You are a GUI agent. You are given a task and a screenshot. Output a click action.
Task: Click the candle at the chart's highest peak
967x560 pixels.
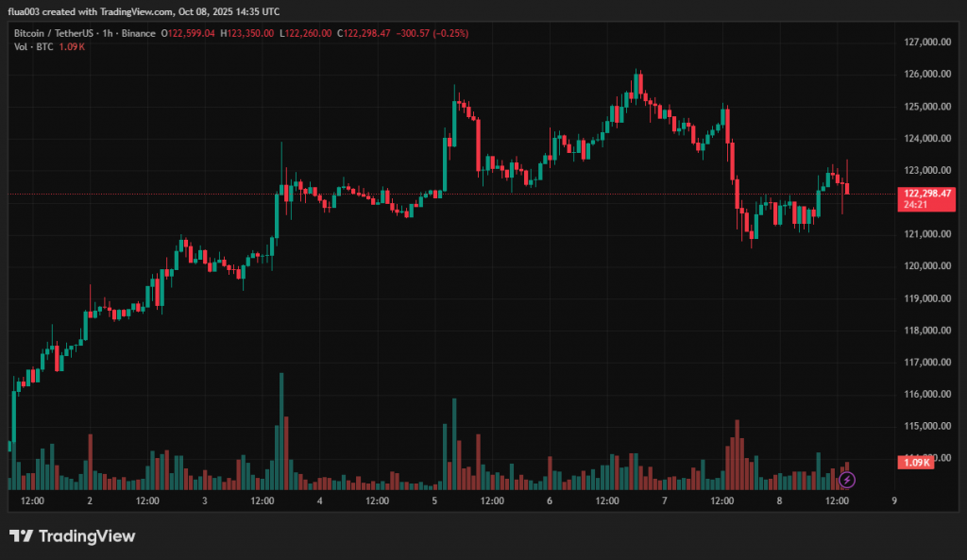pyautogui.click(x=639, y=84)
